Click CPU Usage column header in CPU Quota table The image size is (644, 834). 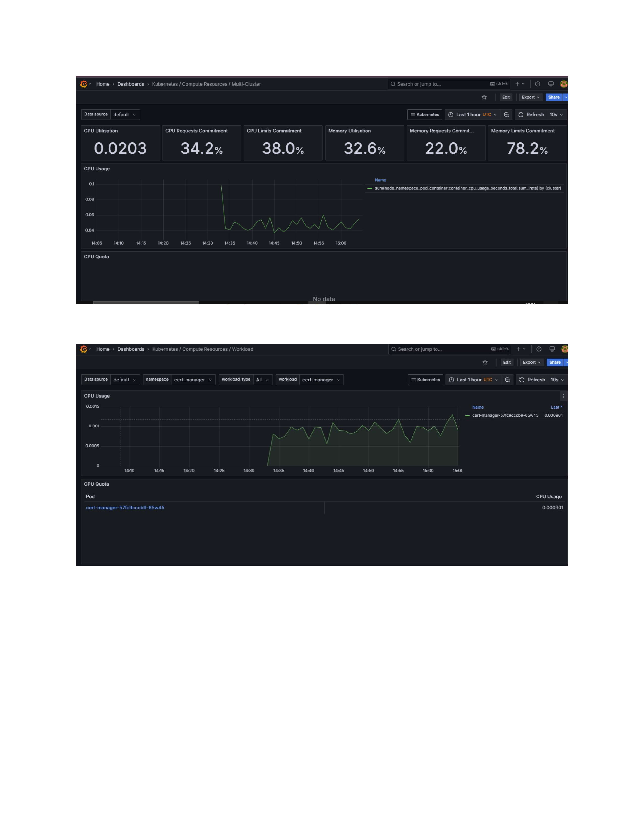(549, 496)
